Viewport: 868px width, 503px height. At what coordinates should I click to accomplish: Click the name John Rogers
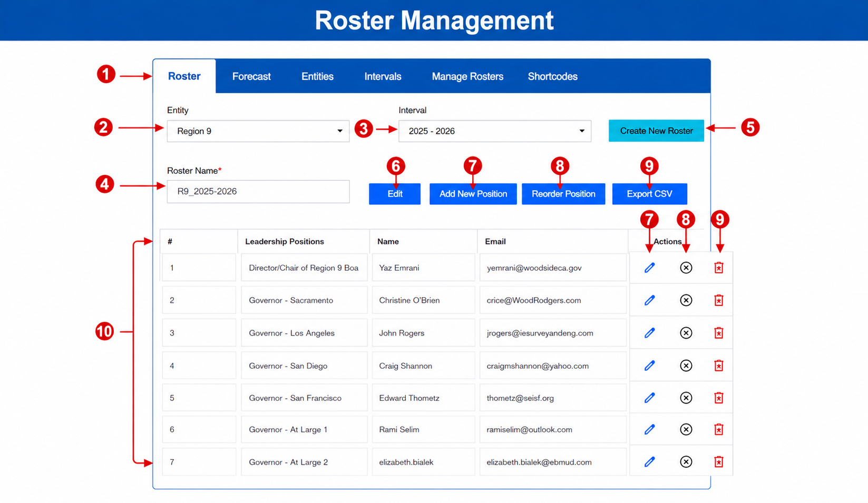tap(402, 333)
